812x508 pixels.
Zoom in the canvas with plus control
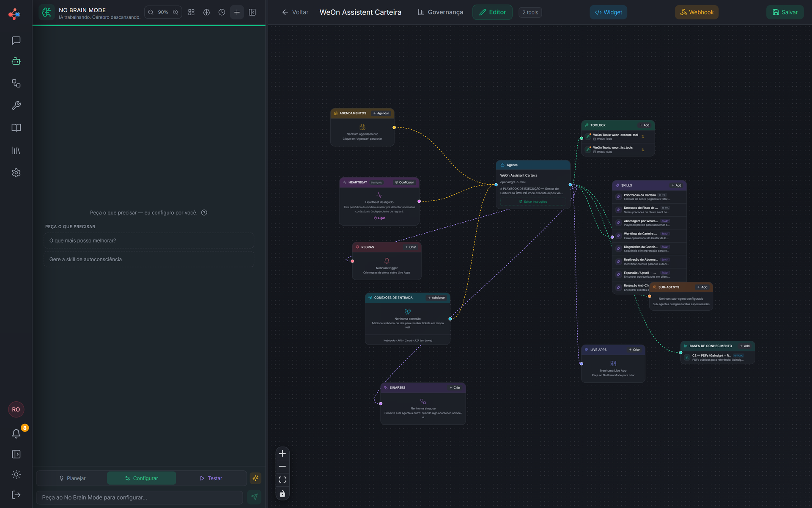pos(283,453)
